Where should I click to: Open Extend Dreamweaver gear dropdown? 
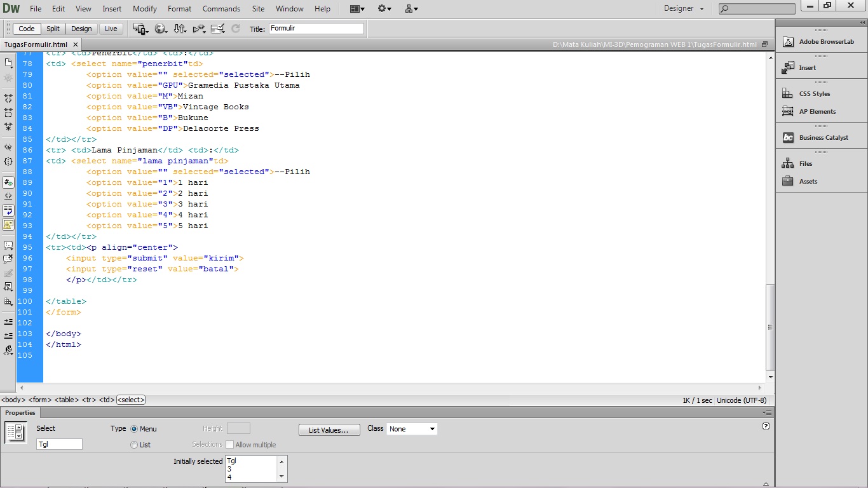[384, 9]
